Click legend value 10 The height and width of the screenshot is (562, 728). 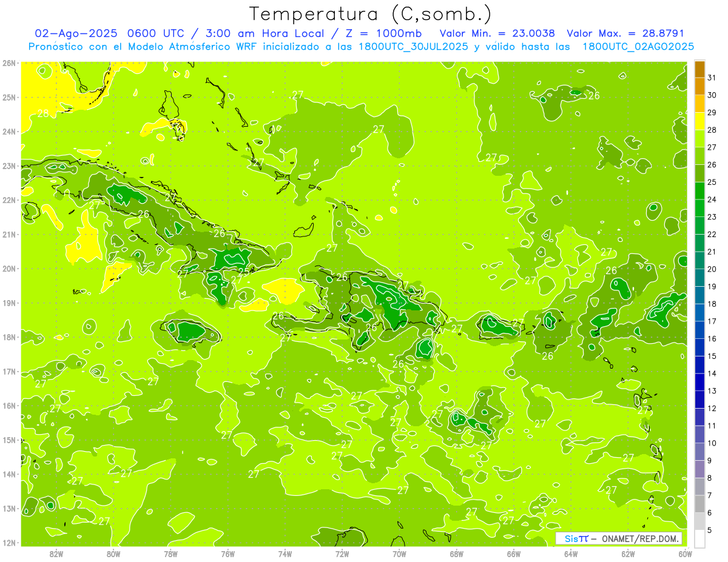click(712, 443)
